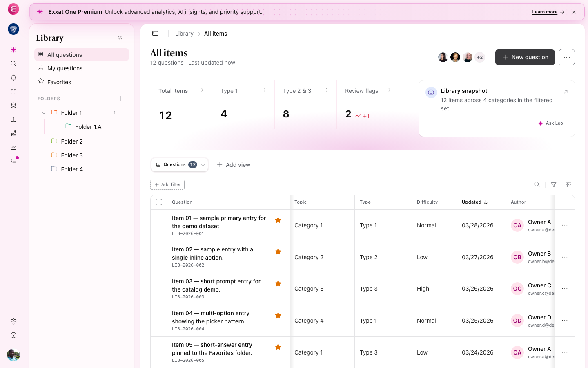Open row actions menu for Item 02

click(565, 257)
